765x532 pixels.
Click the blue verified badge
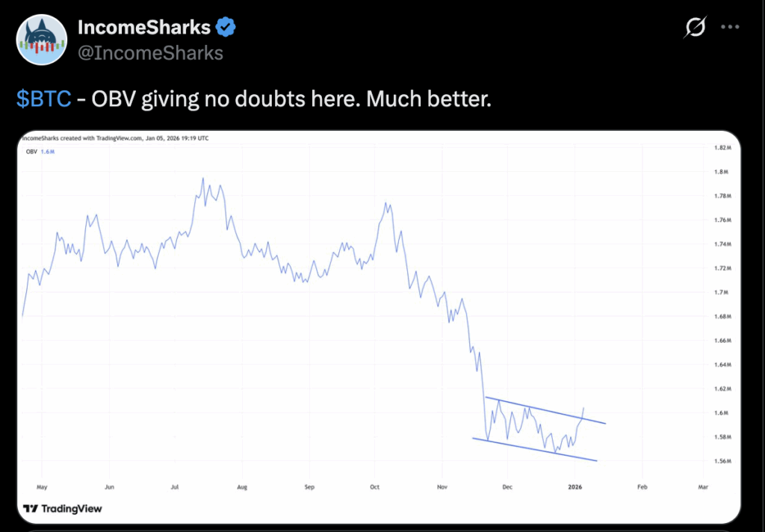point(226,28)
